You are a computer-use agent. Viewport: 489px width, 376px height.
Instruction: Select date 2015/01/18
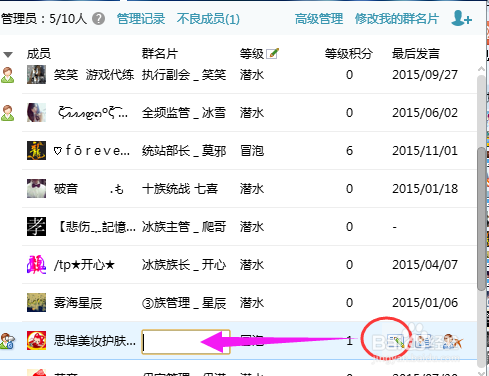click(425, 189)
